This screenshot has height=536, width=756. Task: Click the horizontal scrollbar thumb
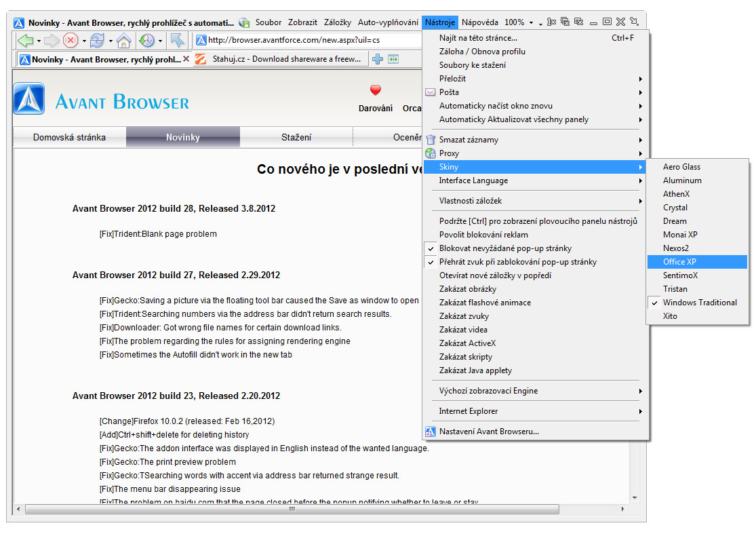click(x=292, y=509)
